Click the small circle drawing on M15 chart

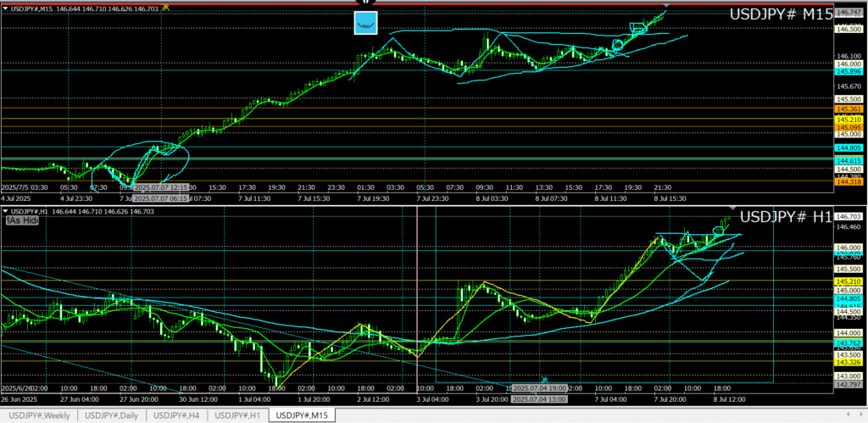(x=616, y=42)
